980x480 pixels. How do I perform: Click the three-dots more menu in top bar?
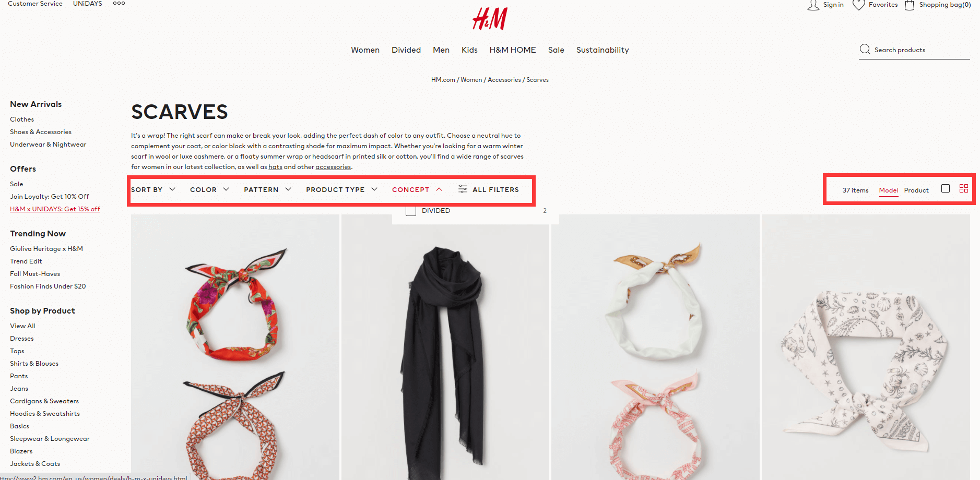[x=119, y=3]
